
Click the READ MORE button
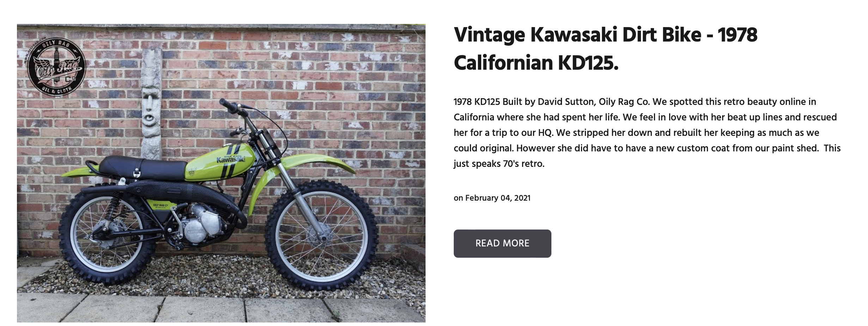point(502,243)
